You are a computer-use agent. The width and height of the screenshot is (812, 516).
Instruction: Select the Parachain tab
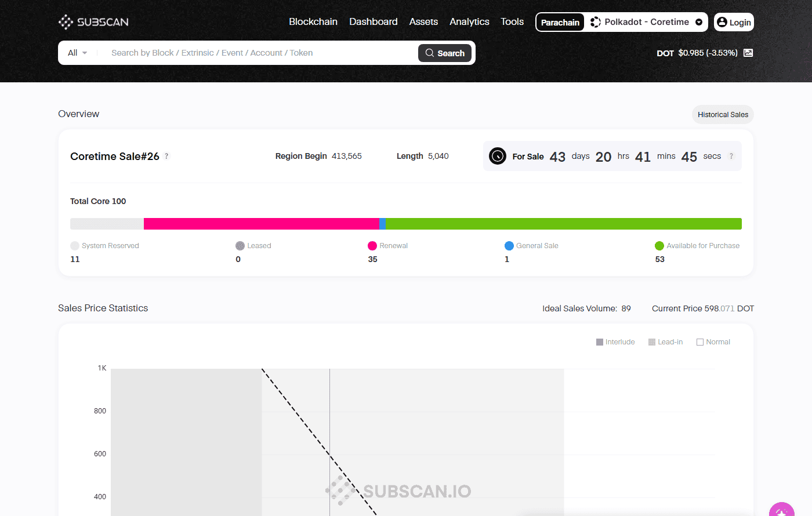point(560,22)
